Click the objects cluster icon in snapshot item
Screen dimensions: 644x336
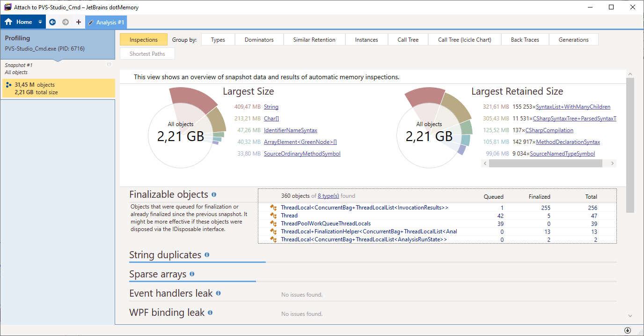point(8,85)
